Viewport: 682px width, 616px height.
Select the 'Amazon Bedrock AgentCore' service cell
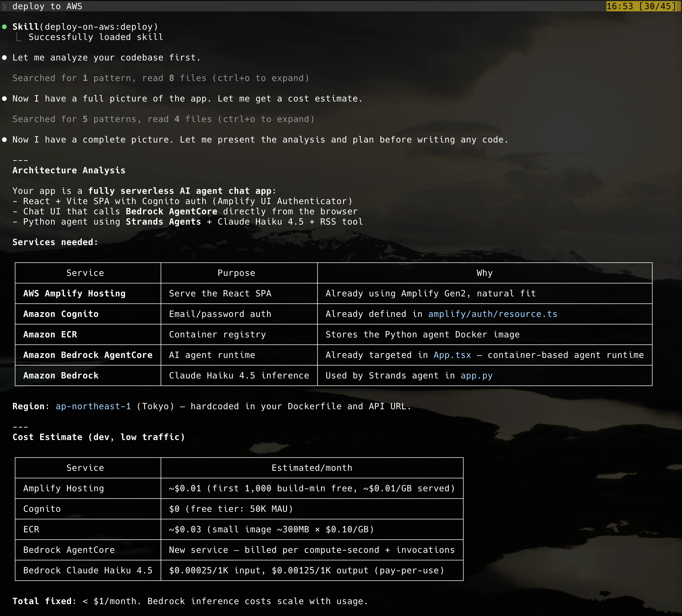click(88, 355)
